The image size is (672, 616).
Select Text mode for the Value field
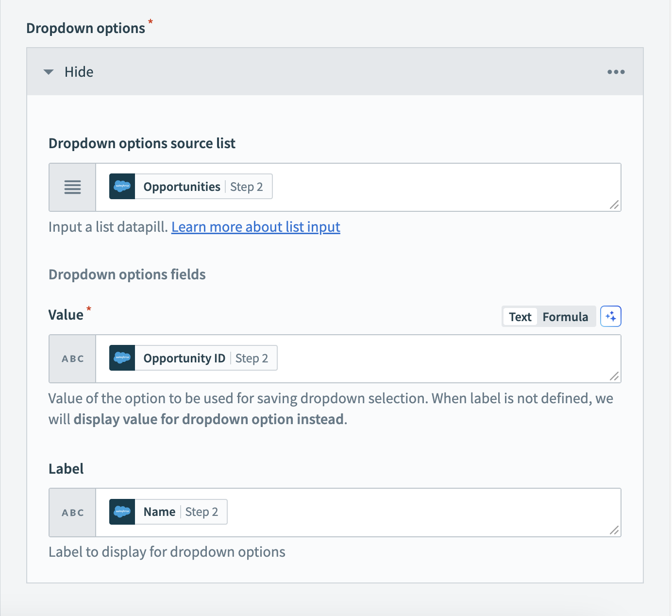tap(520, 316)
